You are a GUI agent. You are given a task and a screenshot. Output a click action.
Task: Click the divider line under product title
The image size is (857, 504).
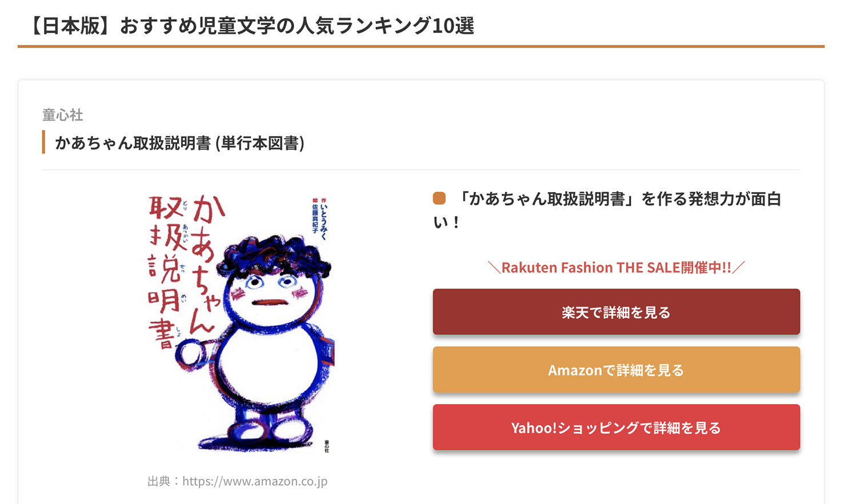[421, 170]
